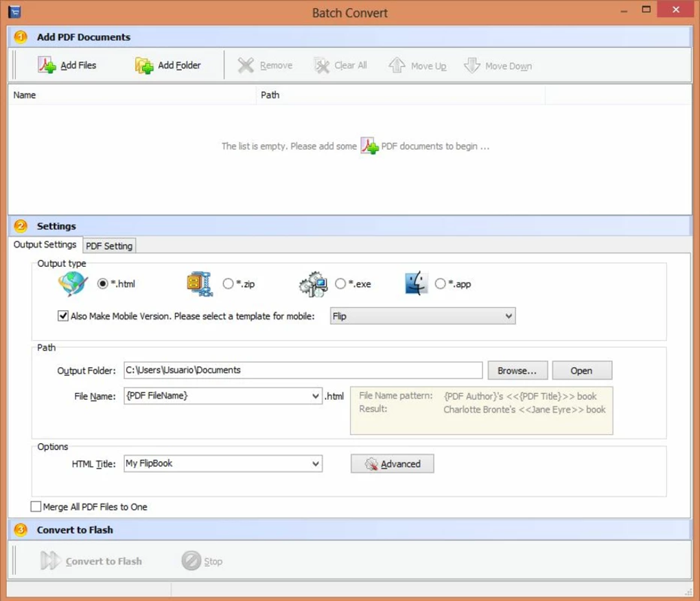Click the Add Files label
This screenshot has height=601, width=700.
(x=78, y=65)
